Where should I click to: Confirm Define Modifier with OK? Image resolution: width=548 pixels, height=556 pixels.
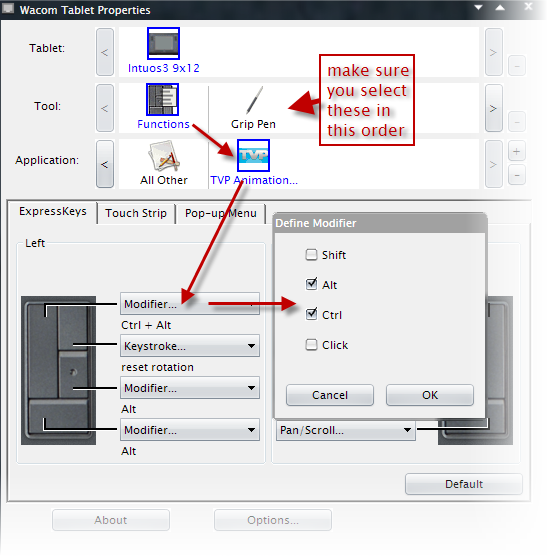430,395
